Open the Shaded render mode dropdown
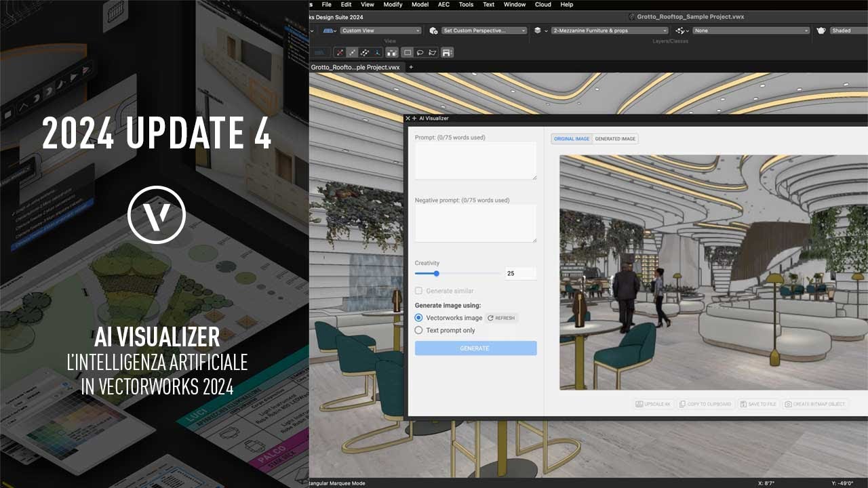The height and width of the screenshot is (488, 868). coord(849,30)
